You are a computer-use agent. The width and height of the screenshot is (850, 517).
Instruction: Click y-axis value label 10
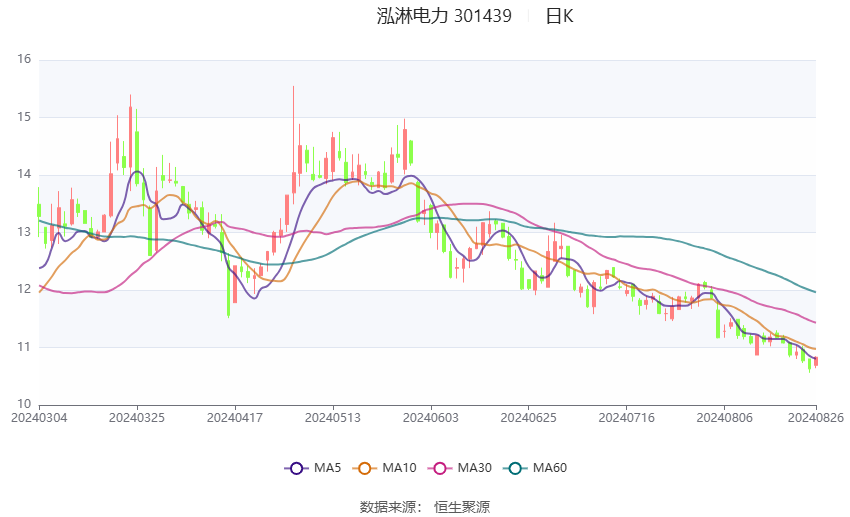(x=24, y=404)
